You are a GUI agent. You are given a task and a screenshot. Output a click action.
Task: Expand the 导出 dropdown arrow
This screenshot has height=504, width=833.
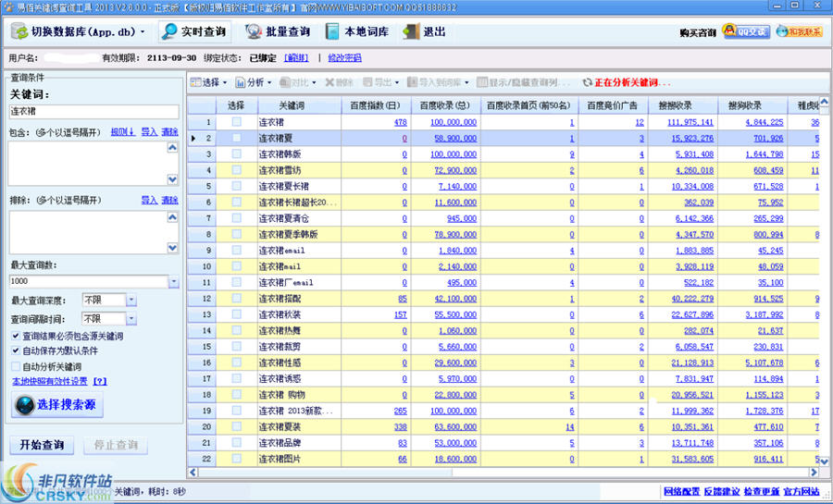coord(396,82)
